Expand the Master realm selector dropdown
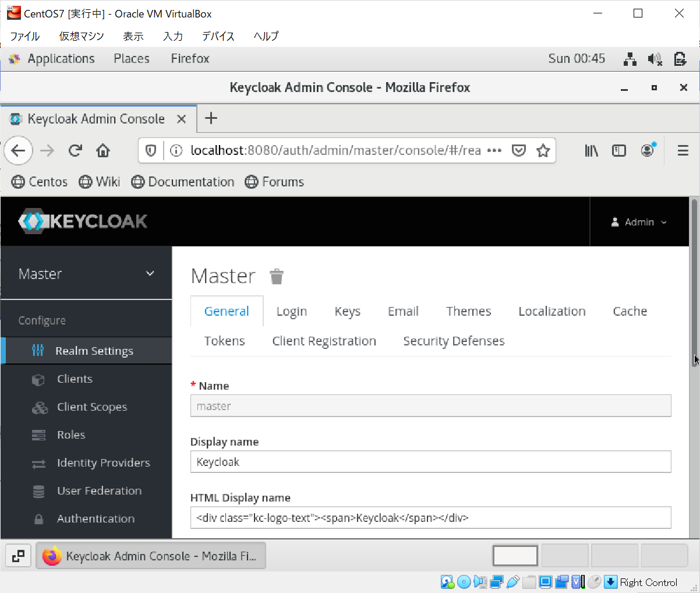Screen dimensions: 700x593 tap(87, 274)
